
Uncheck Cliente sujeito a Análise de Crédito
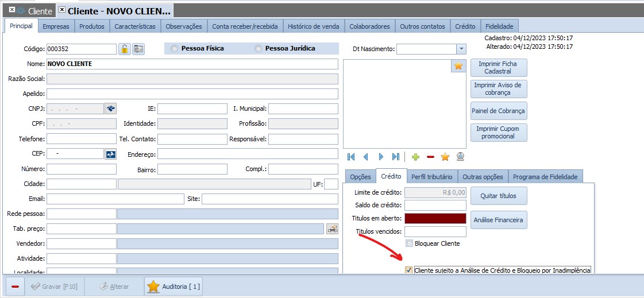coord(408,270)
